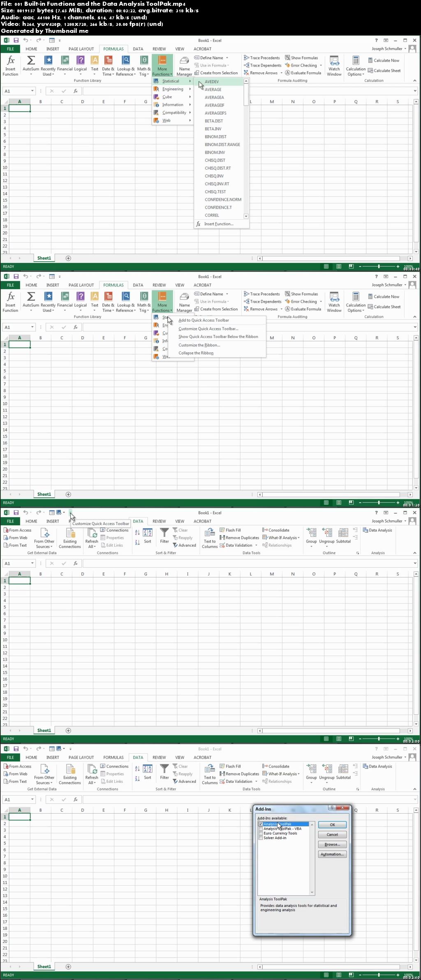Choose CORREL from statistical function list

[219, 215]
